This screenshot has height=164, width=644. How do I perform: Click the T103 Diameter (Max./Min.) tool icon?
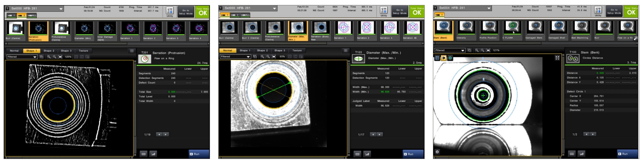tap(358, 59)
